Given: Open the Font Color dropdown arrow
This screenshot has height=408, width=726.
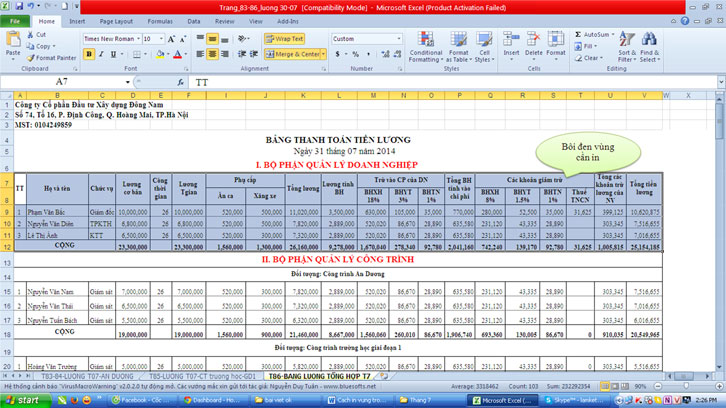Looking at the screenshot, I should [x=186, y=54].
